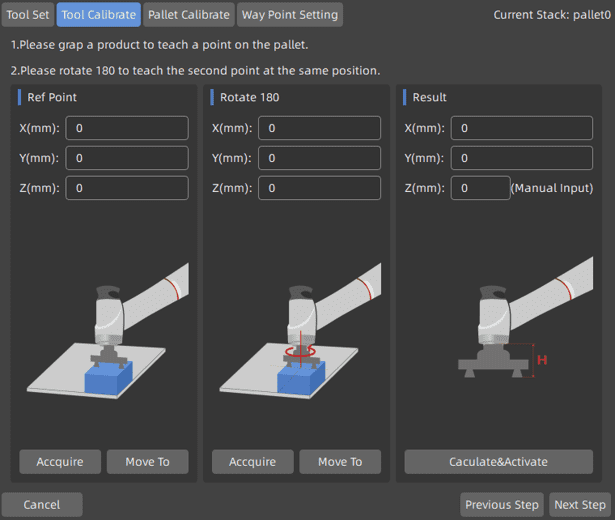Click Result Z(mm) manual input field
This screenshot has width=615, height=520.
coord(480,188)
